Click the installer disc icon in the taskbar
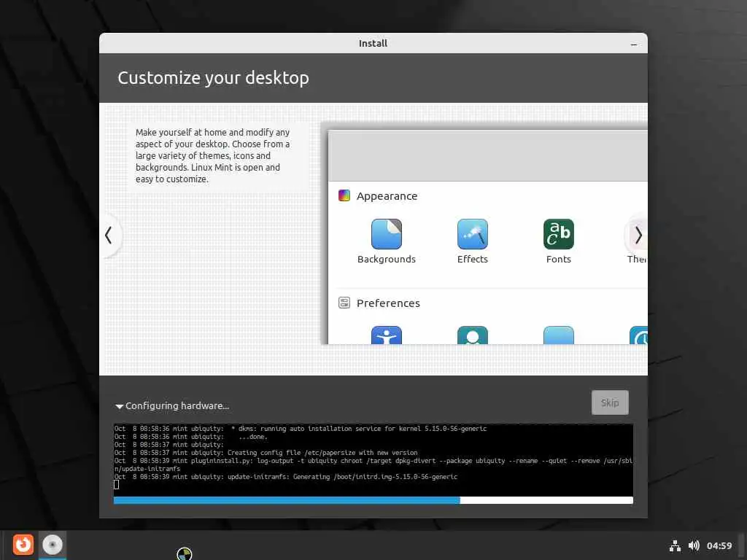 (x=53, y=545)
